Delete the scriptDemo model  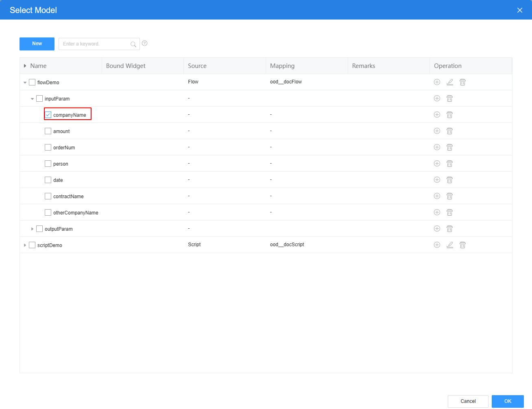click(x=462, y=245)
